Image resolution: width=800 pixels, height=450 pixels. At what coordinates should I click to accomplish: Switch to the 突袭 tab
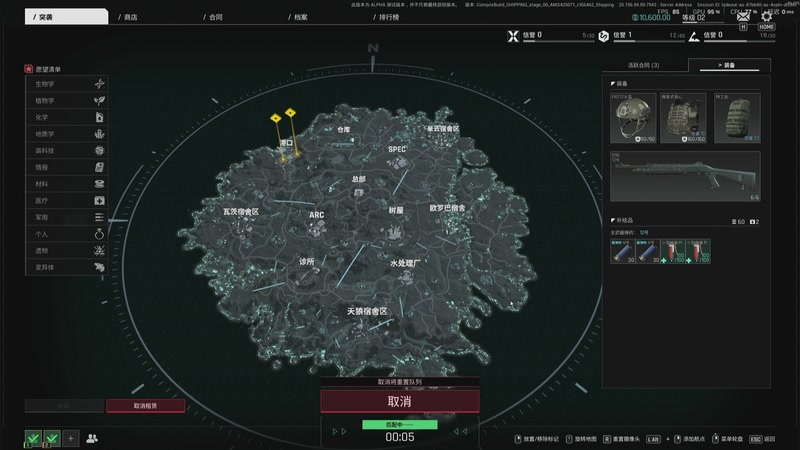click(x=66, y=17)
